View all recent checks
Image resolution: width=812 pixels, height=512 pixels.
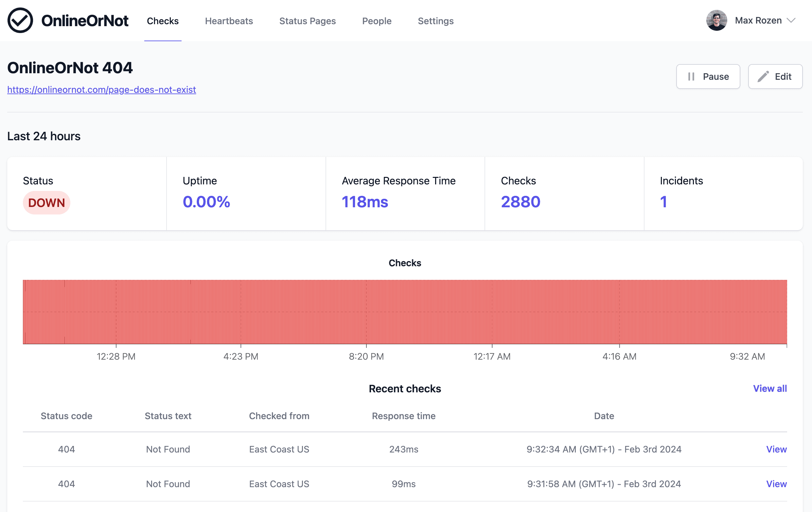tap(770, 388)
